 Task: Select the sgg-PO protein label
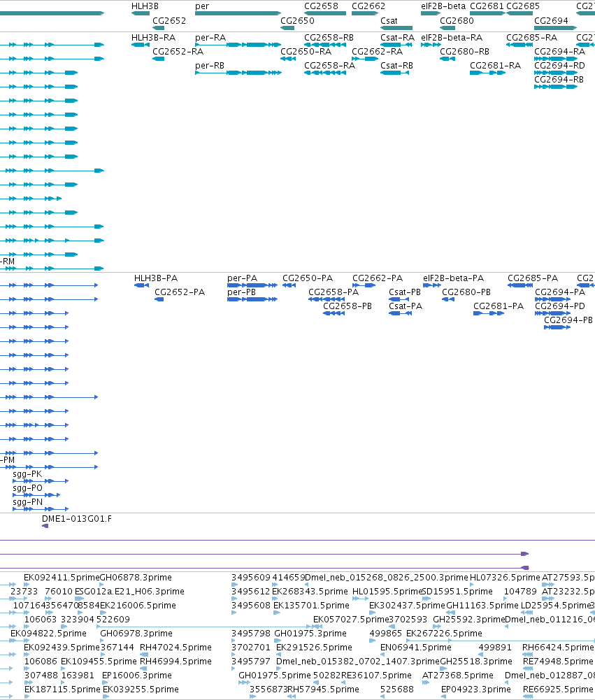tap(28, 488)
